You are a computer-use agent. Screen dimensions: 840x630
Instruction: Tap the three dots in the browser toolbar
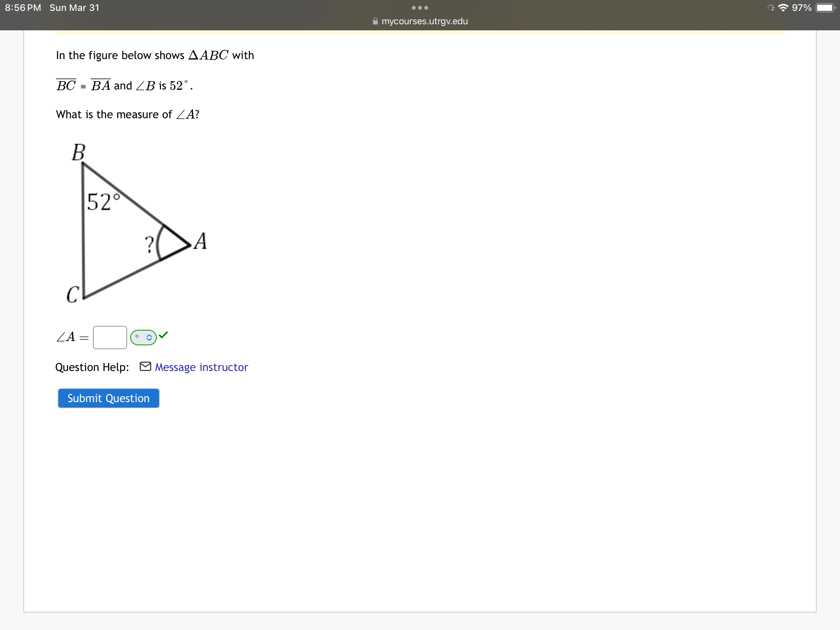point(420,7)
